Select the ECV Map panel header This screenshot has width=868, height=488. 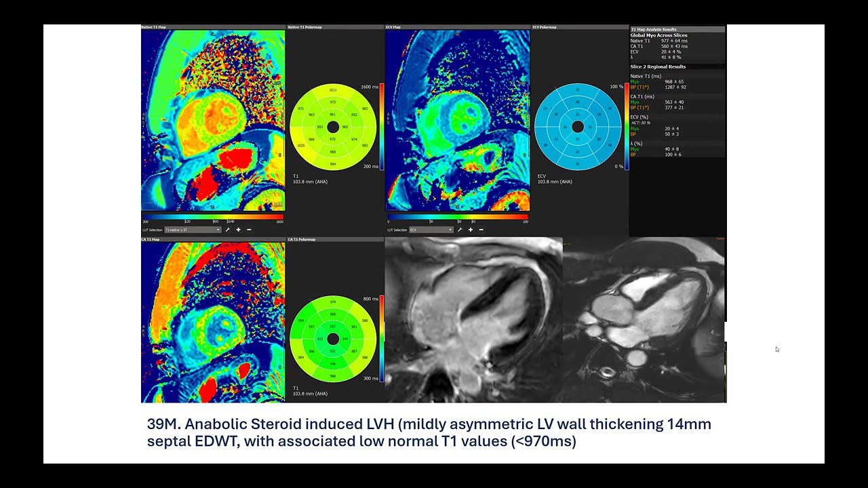point(458,27)
